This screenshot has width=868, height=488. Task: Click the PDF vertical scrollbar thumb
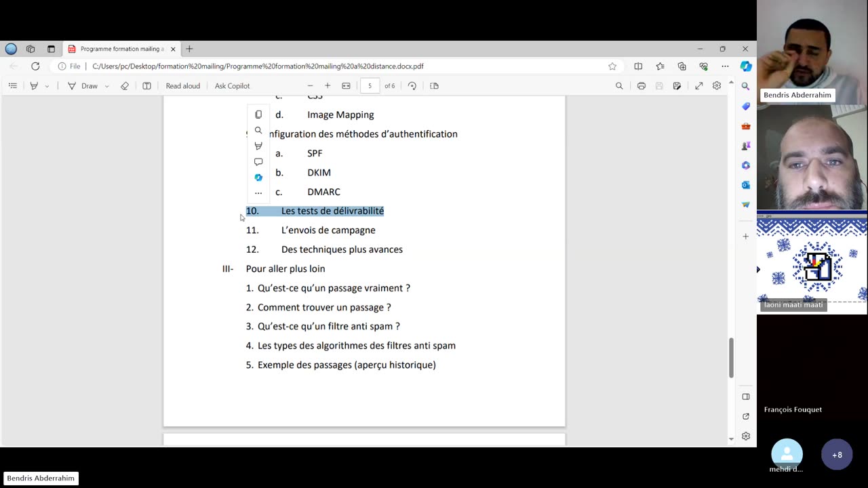pos(731,357)
